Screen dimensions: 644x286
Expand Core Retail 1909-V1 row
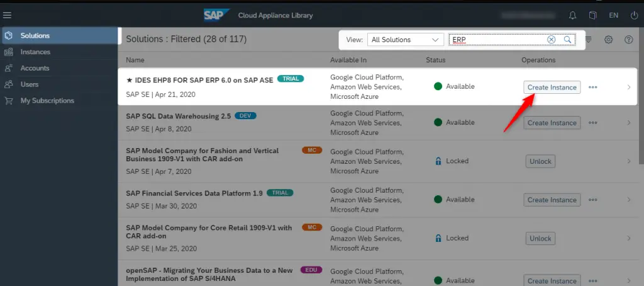point(629,238)
